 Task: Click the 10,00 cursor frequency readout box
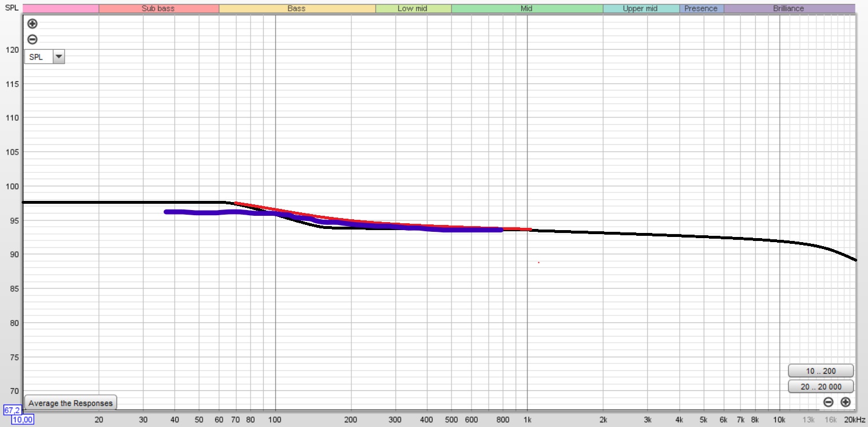point(23,420)
